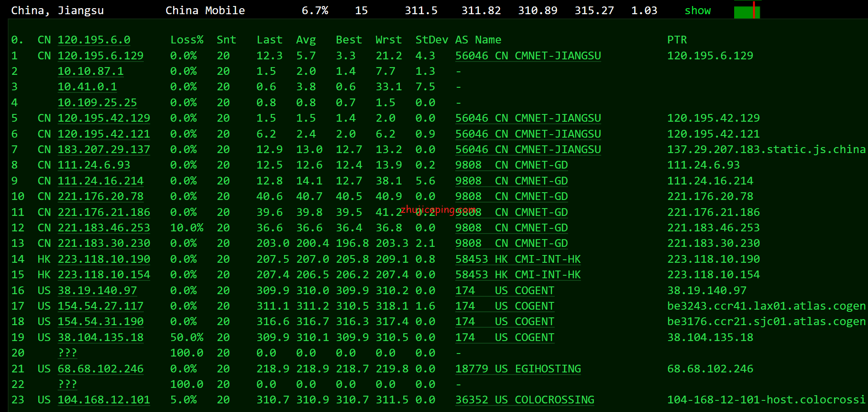Select PTR 137.29.207.183.static.js.china text

click(766, 150)
